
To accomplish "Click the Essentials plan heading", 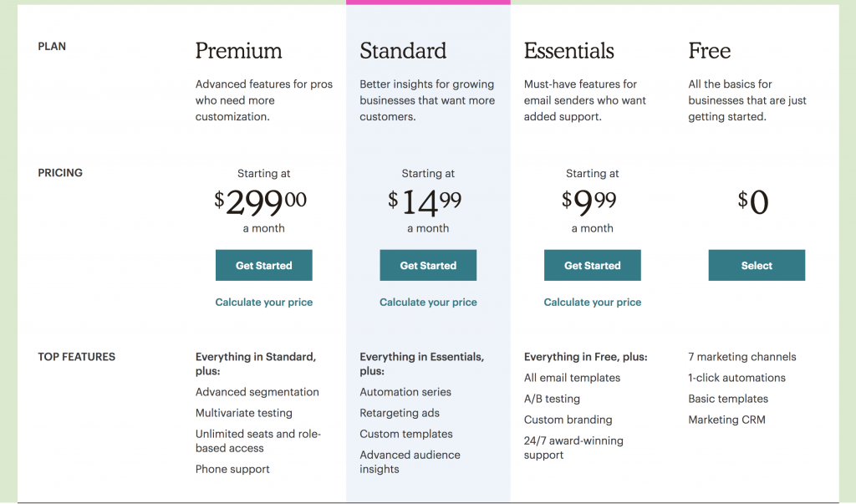I will point(568,51).
